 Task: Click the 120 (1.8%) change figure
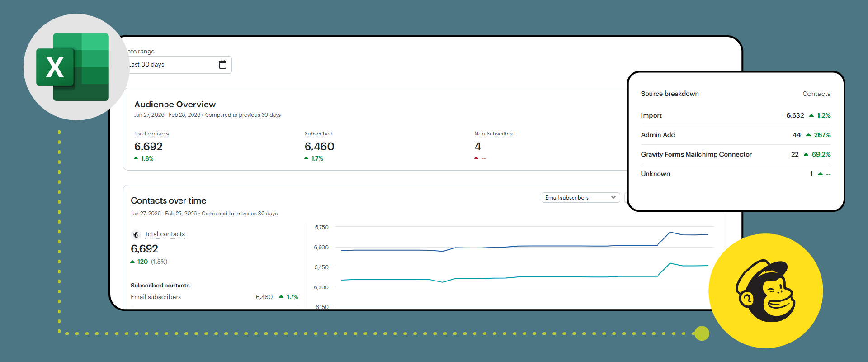[149, 262]
